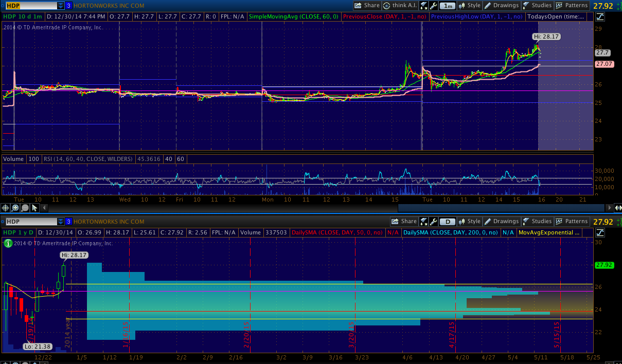Image resolution: width=622 pixels, height=364 pixels.
Task: Toggle upper chart axis scale curve button
Action: pyautogui.click(x=600, y=17)
